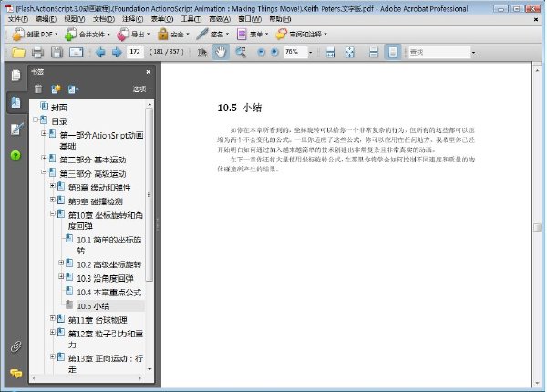The height and width of the screenshot is (392, 547).
Task: Select the text selection tool
Action: [201, 52]
